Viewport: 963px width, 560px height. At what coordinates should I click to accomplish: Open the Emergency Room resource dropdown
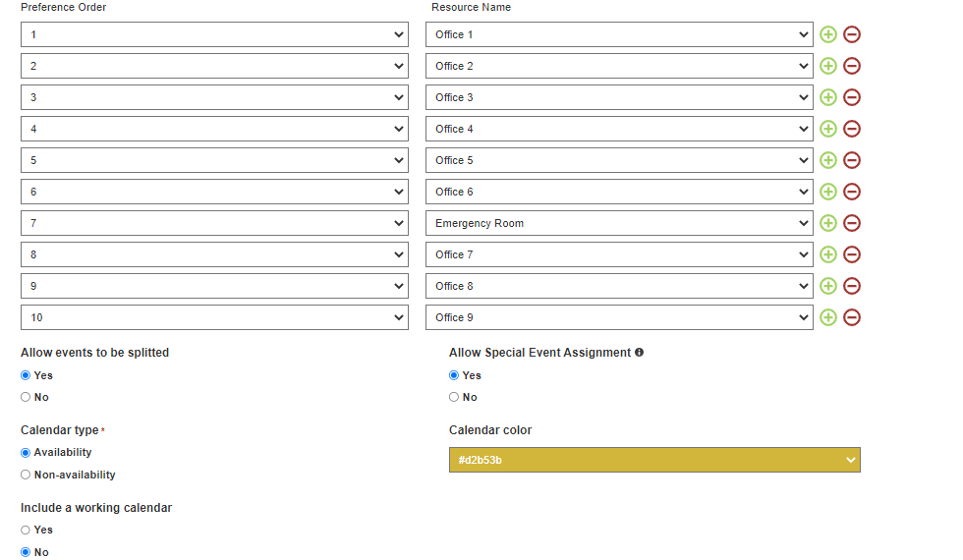pos(619,223)
